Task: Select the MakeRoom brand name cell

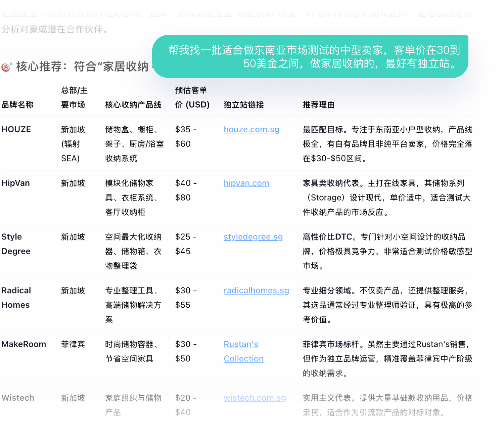Action: [x=24, y=344]
